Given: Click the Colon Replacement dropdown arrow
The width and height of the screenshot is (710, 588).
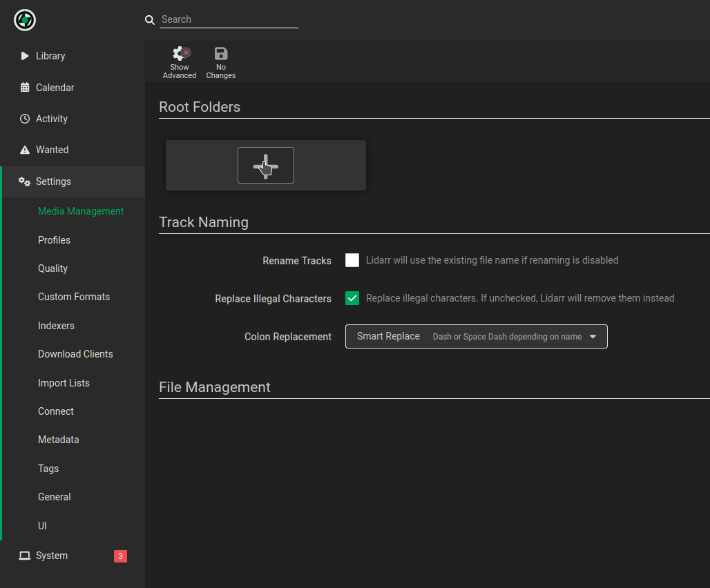Looking at the screenshot, I should pyautogui.click(x=593, y=337).
